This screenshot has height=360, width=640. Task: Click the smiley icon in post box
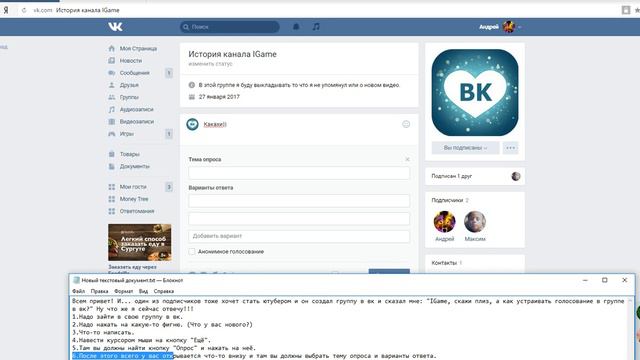[406, 124]
